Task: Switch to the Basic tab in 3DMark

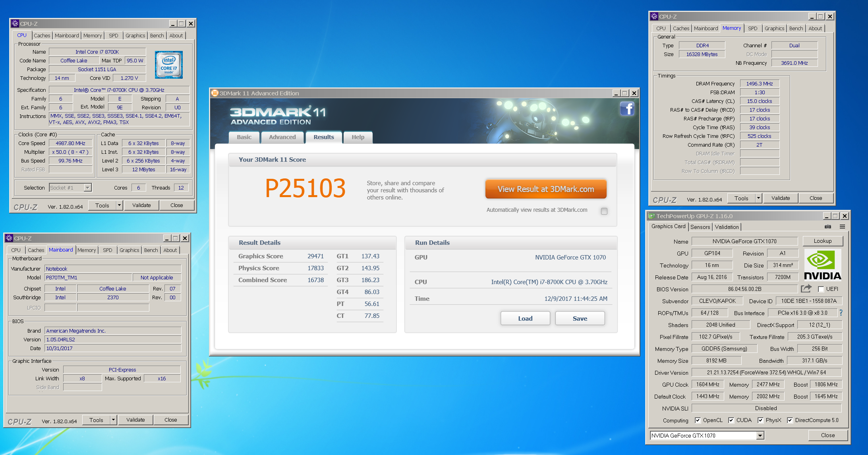Action: tap(244, 137)
